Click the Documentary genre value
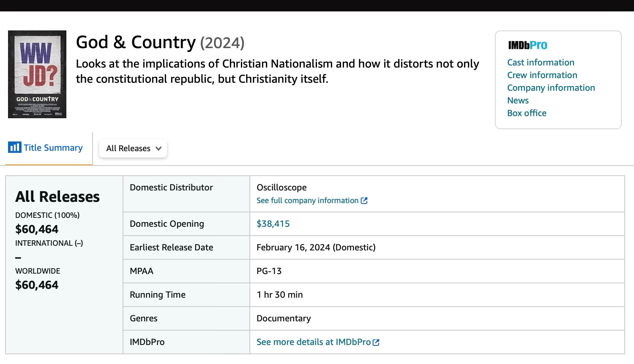Screen dimensions: 634x364 point(284,318)
